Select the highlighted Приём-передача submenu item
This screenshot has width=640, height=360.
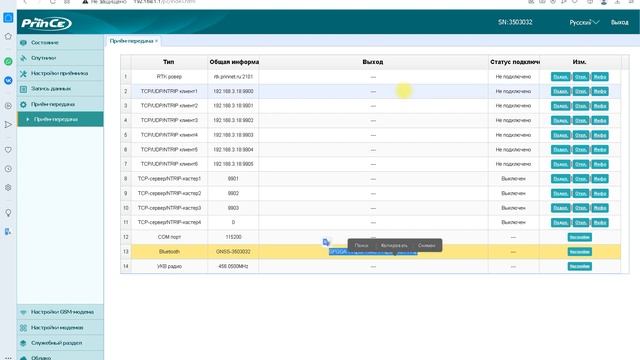(60, 119)
